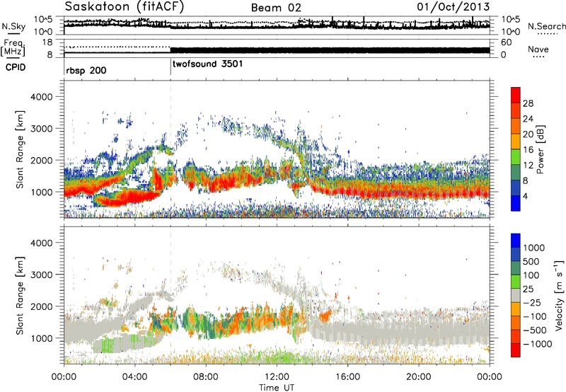566x392 pixels.
Task: Click the -100 label on Velocity colorbar
Action: coord(535,316)
